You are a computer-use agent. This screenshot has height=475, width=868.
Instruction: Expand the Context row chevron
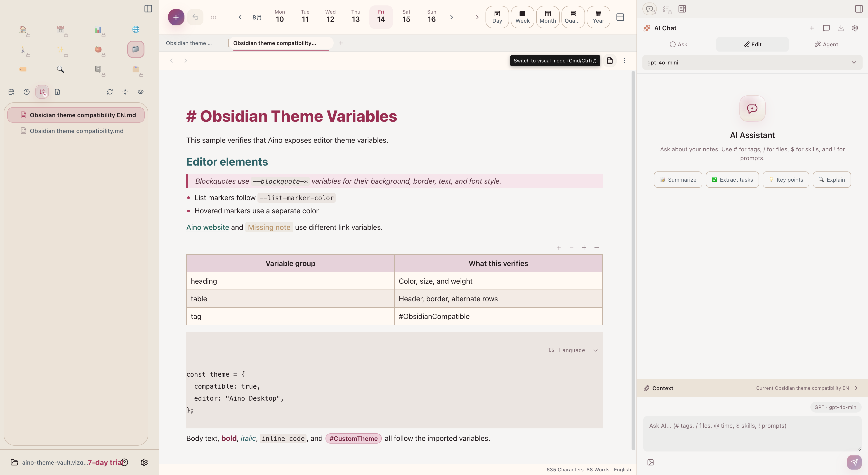(856, 388)
